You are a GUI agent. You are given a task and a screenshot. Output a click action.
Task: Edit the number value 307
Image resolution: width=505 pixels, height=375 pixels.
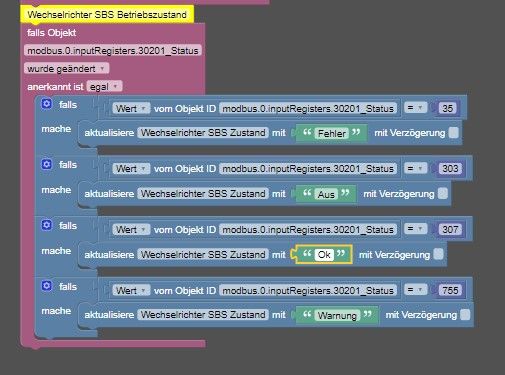coord(450,229)
